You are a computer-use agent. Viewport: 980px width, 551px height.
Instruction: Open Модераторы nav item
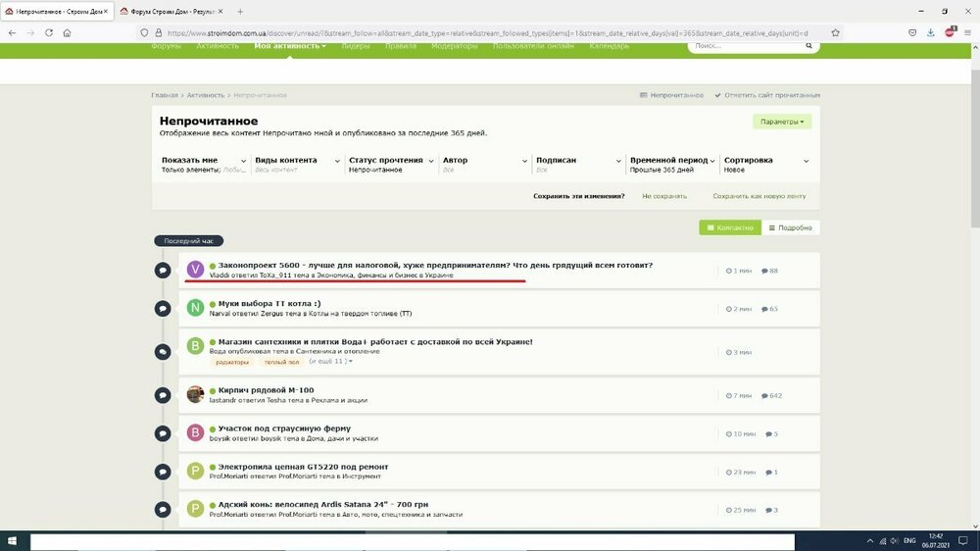pyautogui.click(x=455, y=46)
